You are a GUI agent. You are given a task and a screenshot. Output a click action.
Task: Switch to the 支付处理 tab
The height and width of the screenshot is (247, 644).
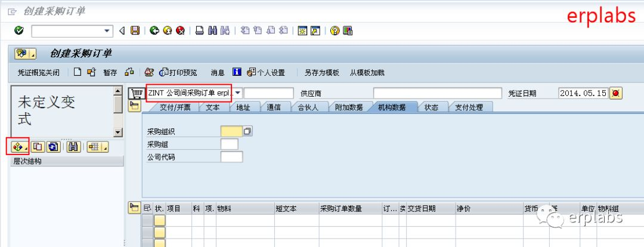pos(469,107)
